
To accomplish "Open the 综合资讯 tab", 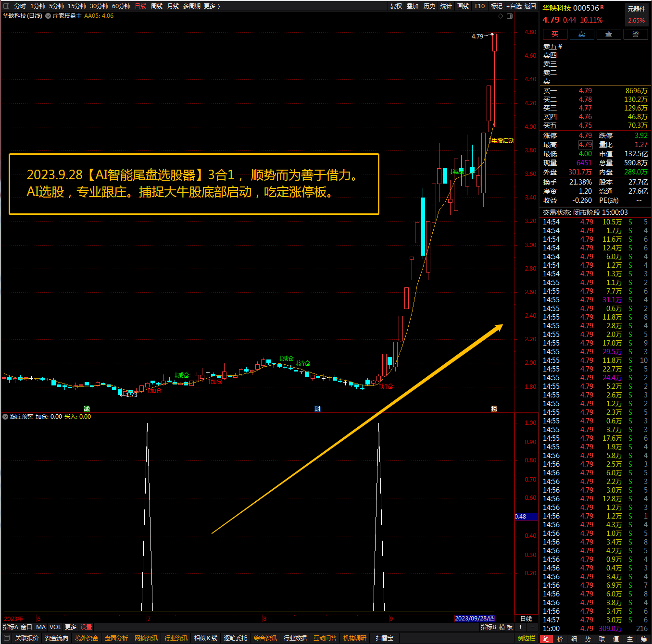I will click(x=265, y=638).
